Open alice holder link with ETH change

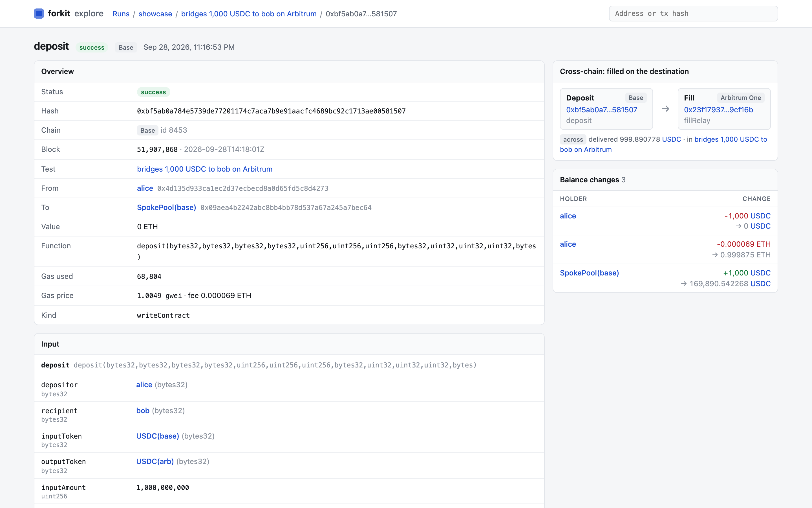click(x=568, y=244)
